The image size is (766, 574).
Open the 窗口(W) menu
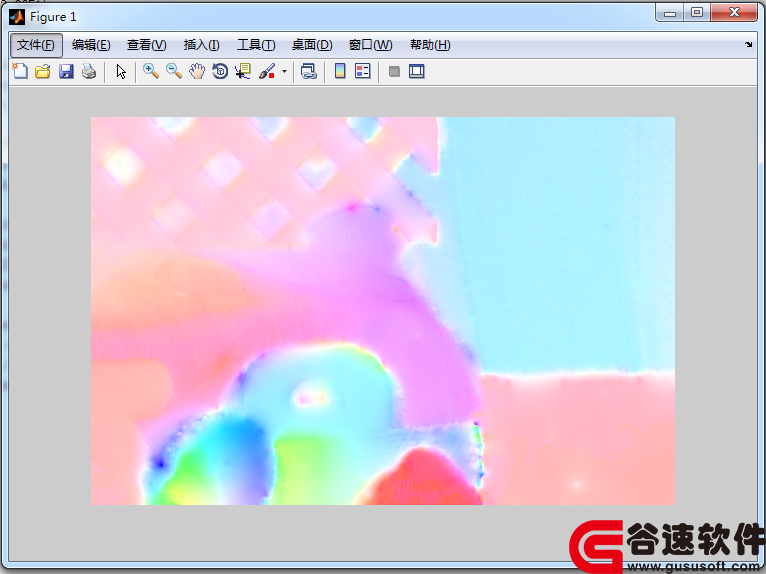370,45
